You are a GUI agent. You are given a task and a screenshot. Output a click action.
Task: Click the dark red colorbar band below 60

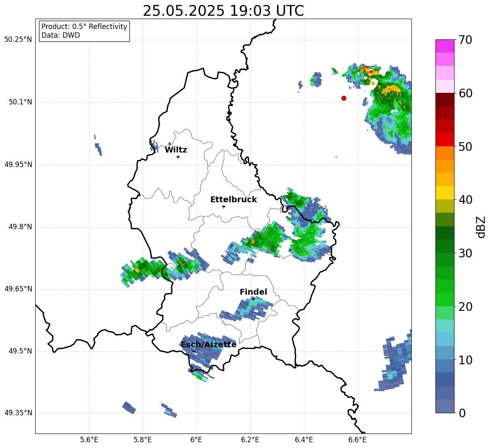click(445, 100)
